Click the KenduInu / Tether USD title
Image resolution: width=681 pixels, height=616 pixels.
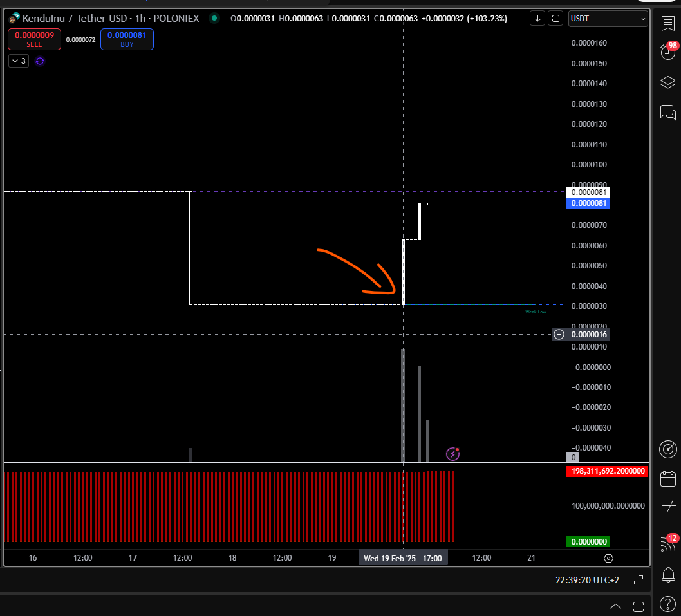[x=75, y=18]
